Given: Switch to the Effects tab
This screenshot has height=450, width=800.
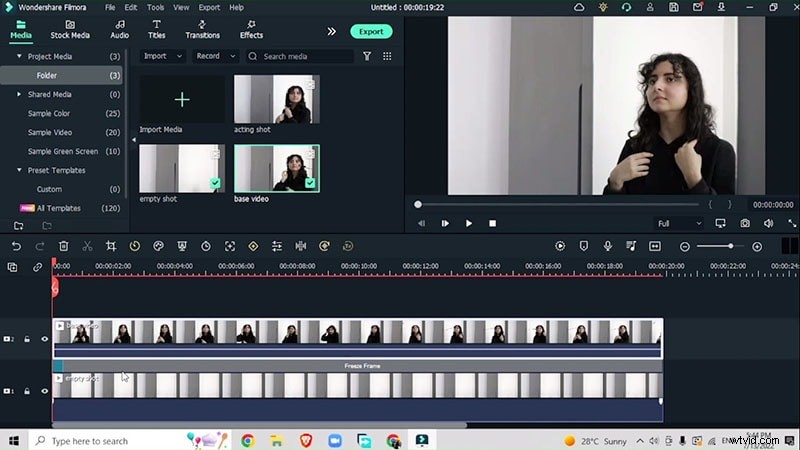Looking at the screenshot, I should coord(252,30).
